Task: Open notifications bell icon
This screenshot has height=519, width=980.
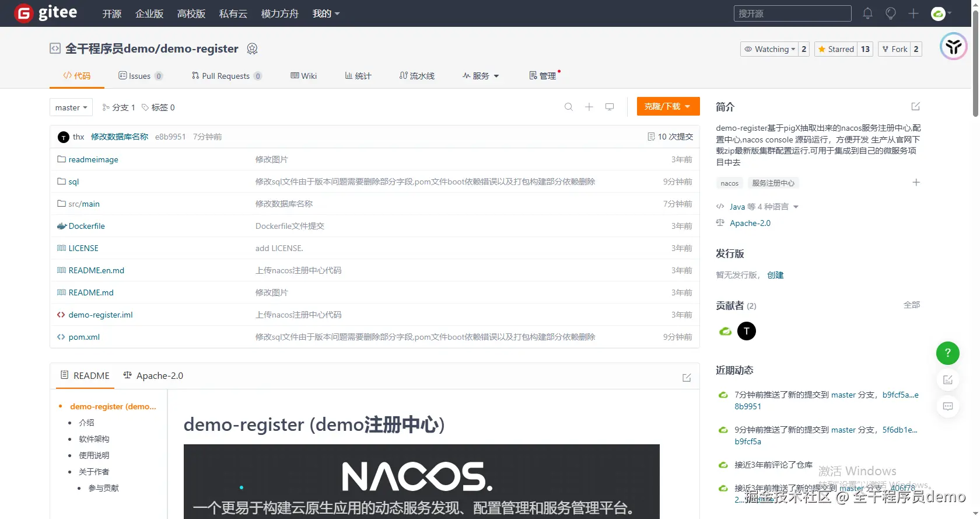Action: (867, 13)
